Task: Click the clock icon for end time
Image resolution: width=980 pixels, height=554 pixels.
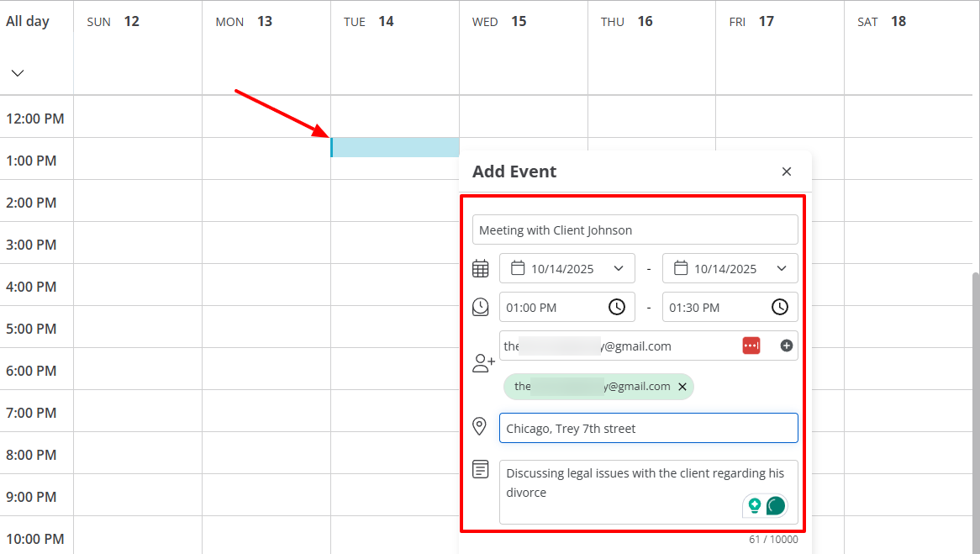Action: [x=779, y=307]
